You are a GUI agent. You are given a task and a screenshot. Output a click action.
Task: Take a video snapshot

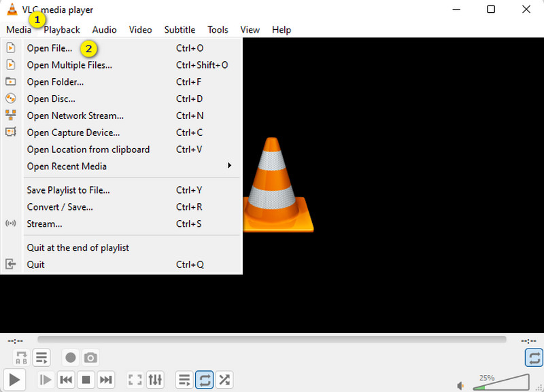90,357
